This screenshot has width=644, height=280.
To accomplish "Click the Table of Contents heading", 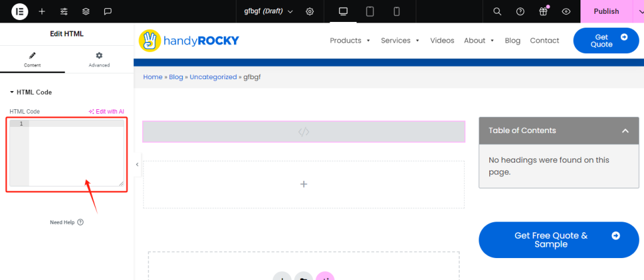I will [522, 131].
